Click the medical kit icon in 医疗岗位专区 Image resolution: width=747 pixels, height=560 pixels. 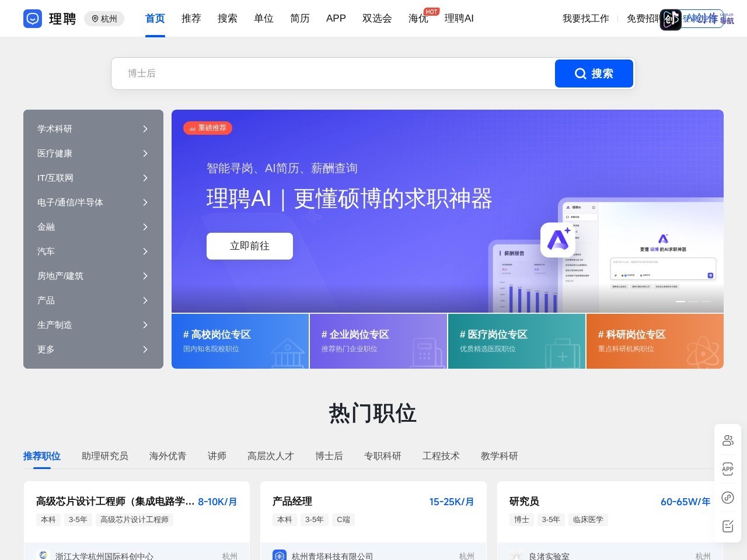(x=563, y=353)
